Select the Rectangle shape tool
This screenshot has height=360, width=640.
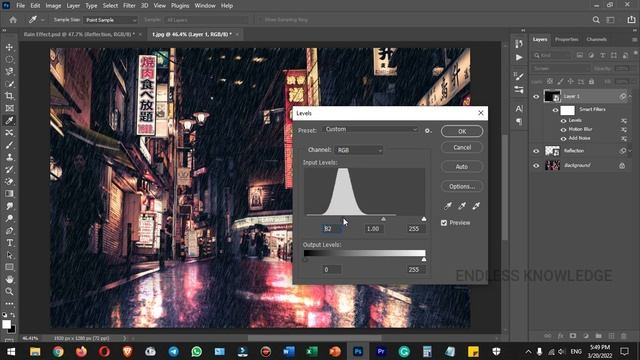(9, 267)
